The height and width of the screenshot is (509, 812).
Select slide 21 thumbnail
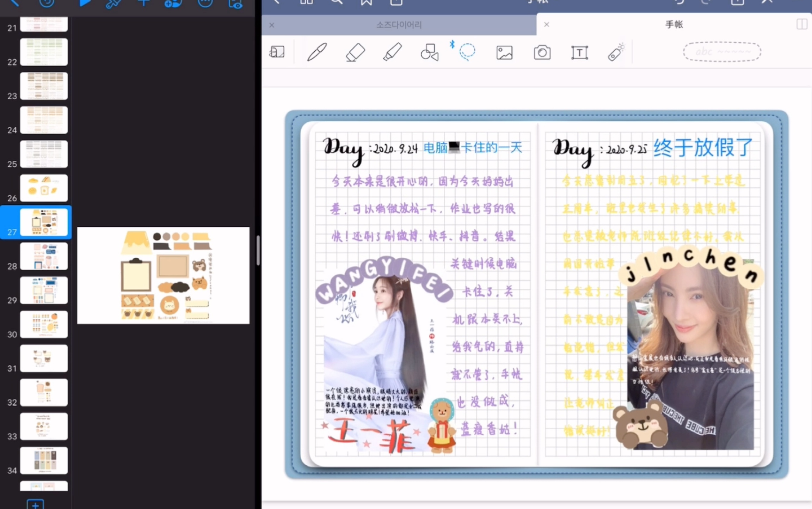click(44, 24)
